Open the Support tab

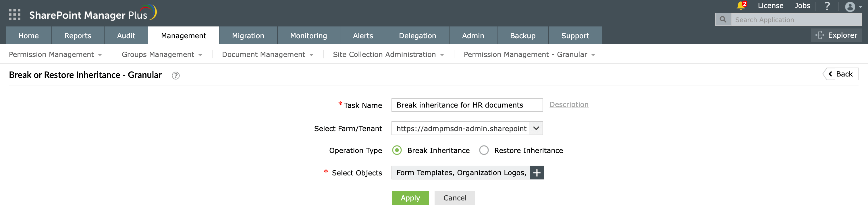[575, 36]
